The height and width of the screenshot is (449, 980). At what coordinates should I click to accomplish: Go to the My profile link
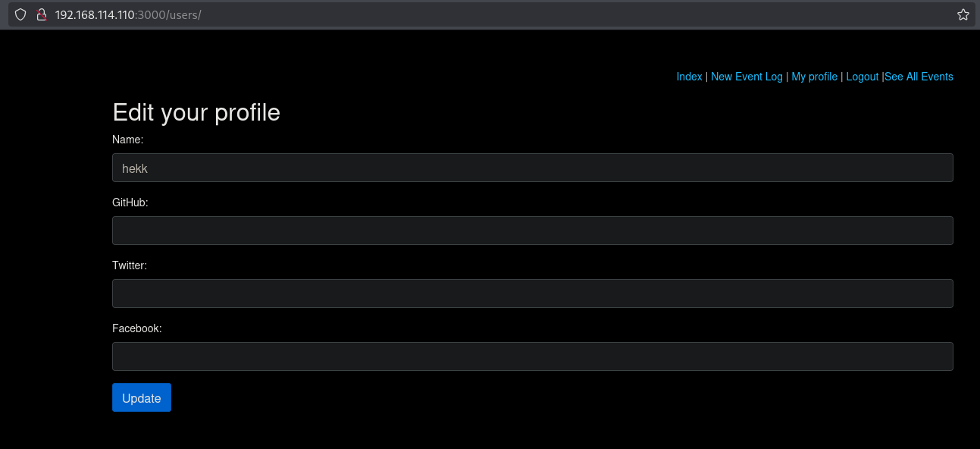[x=814, y=77]
